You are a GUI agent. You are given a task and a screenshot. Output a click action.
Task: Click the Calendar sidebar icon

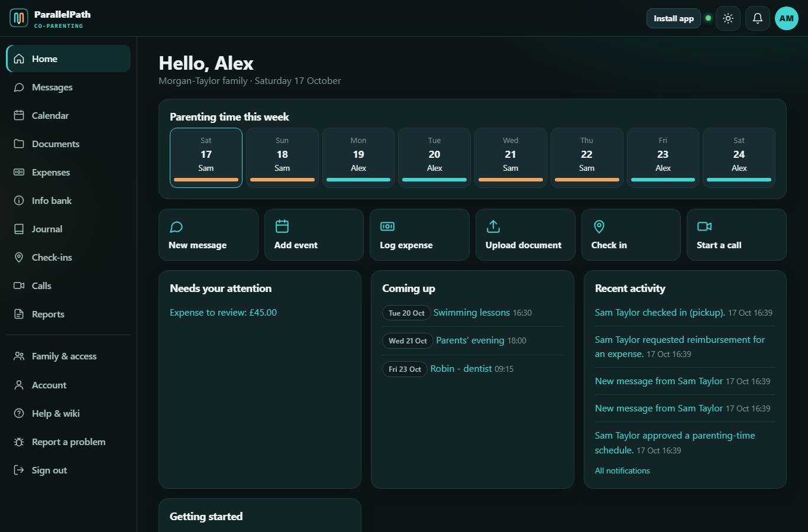19,116
